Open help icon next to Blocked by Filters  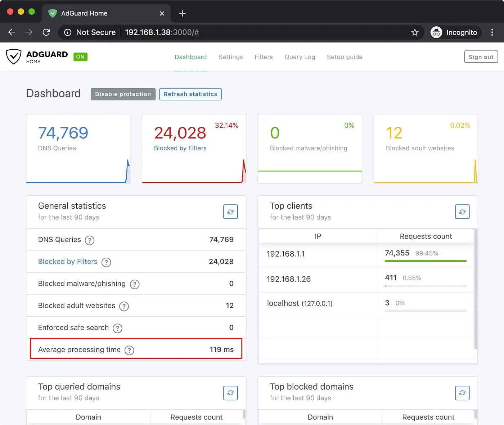tap(106, 262)
